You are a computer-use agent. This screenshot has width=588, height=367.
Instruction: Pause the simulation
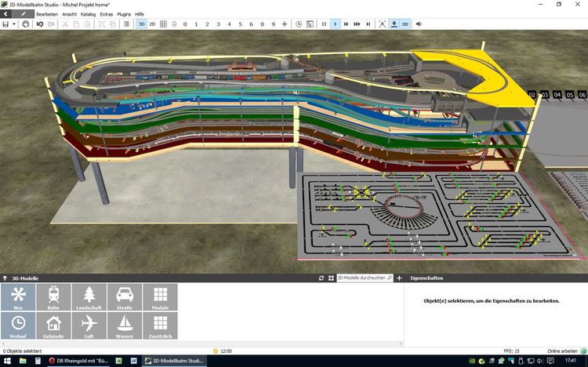324,24
